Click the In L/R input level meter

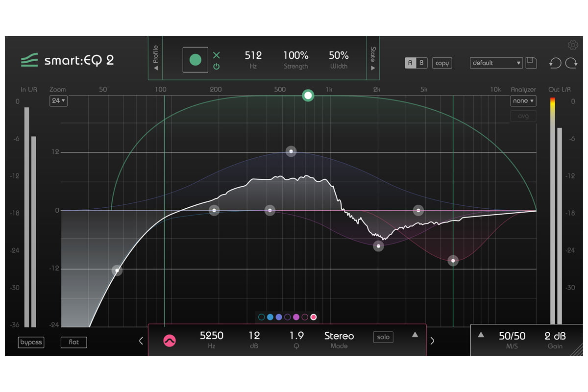(x=30, y=217)
